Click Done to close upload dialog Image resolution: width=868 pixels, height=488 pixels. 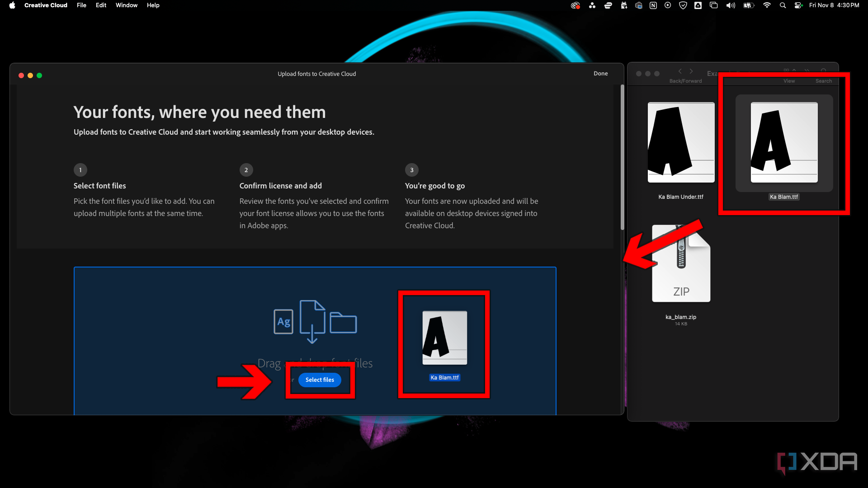(600, 73)
